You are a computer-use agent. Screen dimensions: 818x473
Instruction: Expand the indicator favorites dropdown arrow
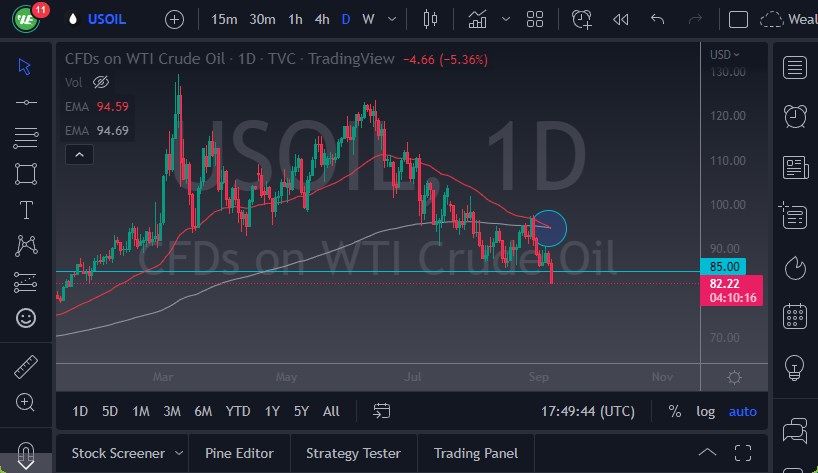506,19
